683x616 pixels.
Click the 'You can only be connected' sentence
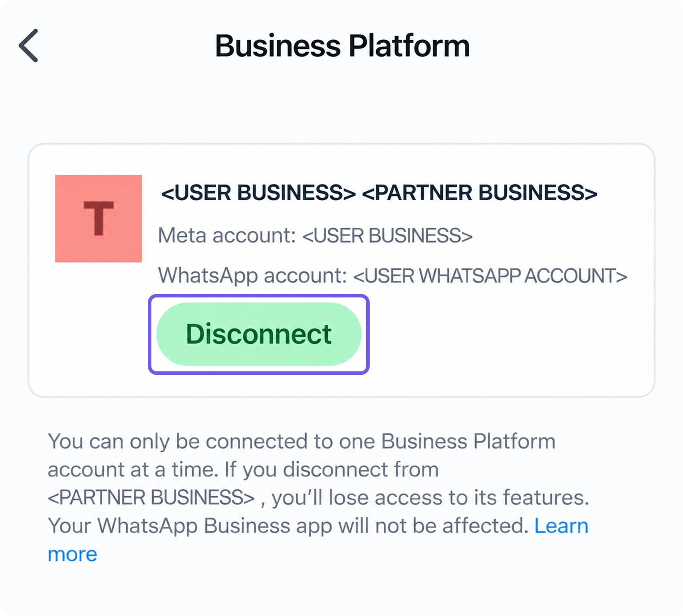pyautogui.click(x=301, y=441)
